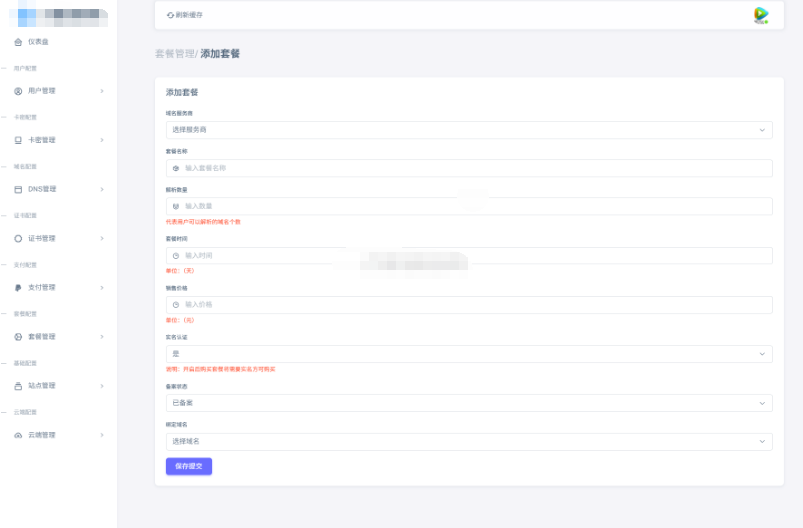Viewport: 803px width, 528px height.
Task: Expand 站点管理 chevron arrow
Action: pos(102,386)
